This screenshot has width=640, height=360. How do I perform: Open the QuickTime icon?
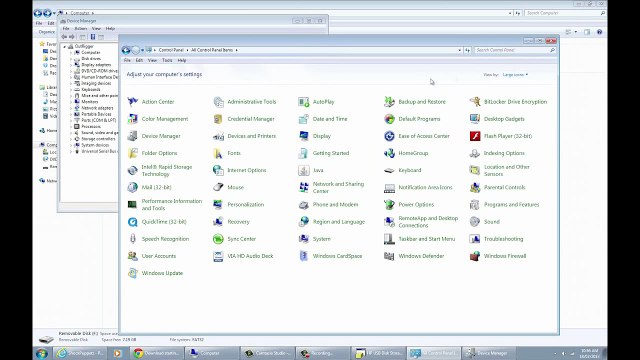[132, 222]
